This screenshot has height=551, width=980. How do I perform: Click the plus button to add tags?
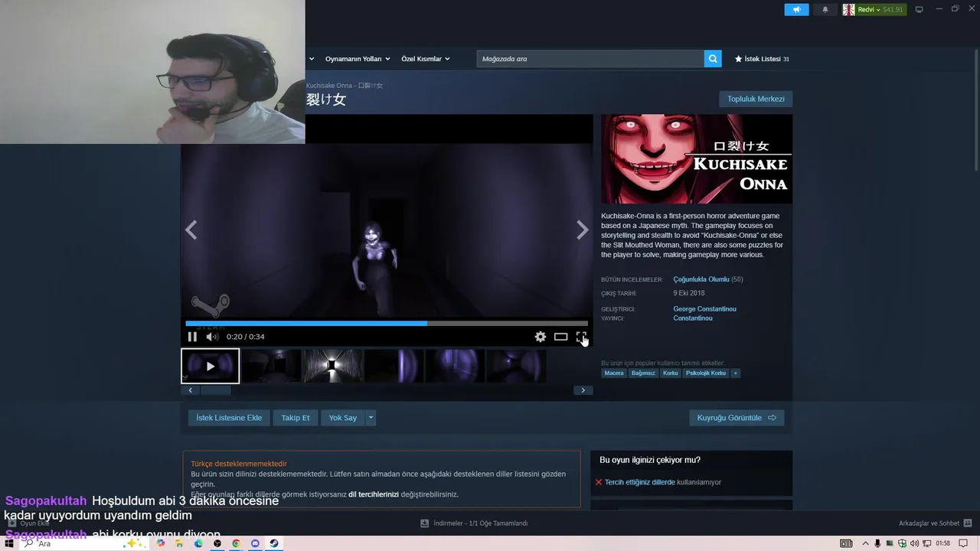click(x=735, y=373)
